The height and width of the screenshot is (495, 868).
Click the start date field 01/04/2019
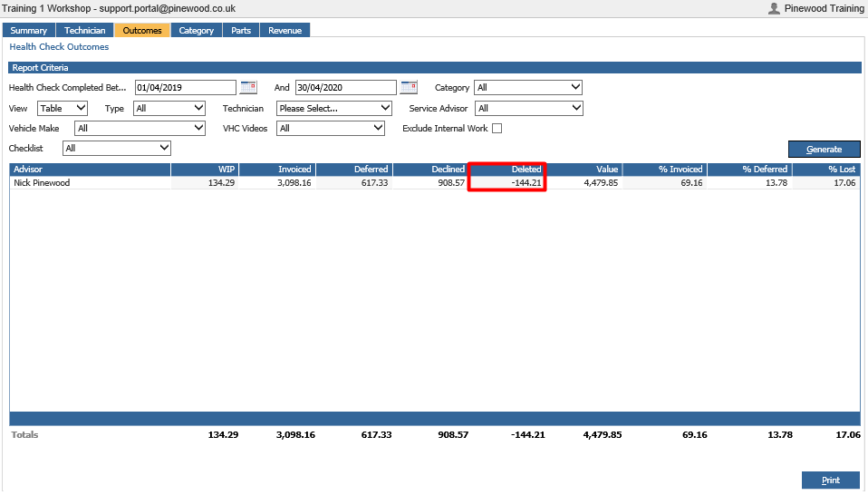[x=186, y=87]
